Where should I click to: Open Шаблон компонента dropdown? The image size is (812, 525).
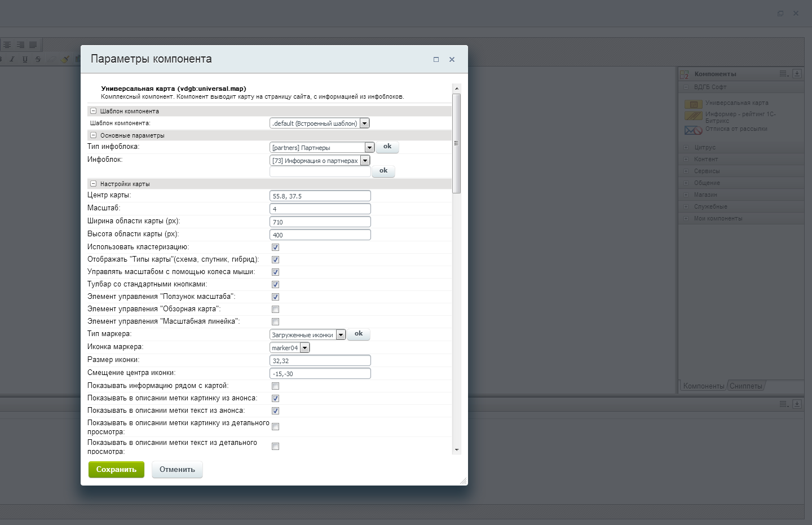[x=320, y=123]
